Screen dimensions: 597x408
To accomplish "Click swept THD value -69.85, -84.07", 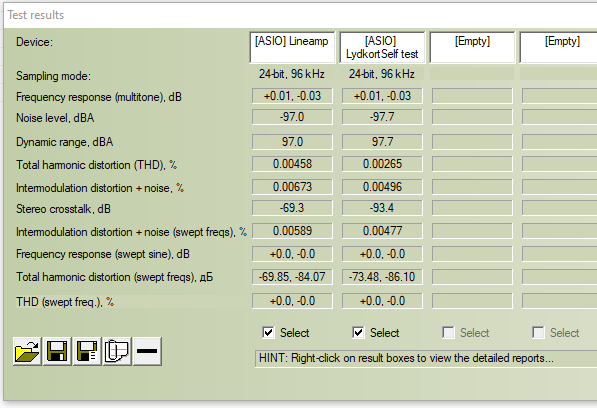I will [292, 277].
